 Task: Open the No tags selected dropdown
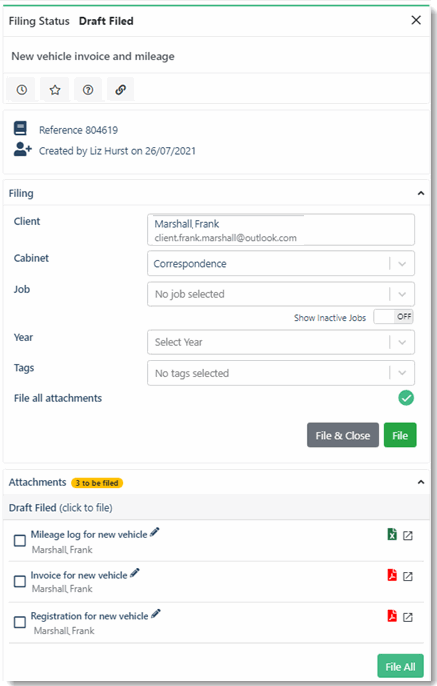[x=281, y=373]
